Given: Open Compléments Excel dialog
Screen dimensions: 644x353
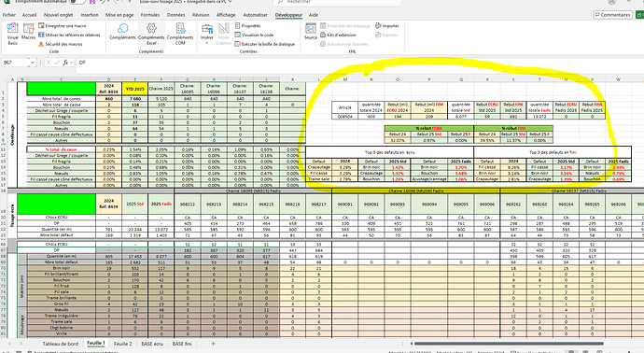Looking at the screenshot, I should (151, 34).
